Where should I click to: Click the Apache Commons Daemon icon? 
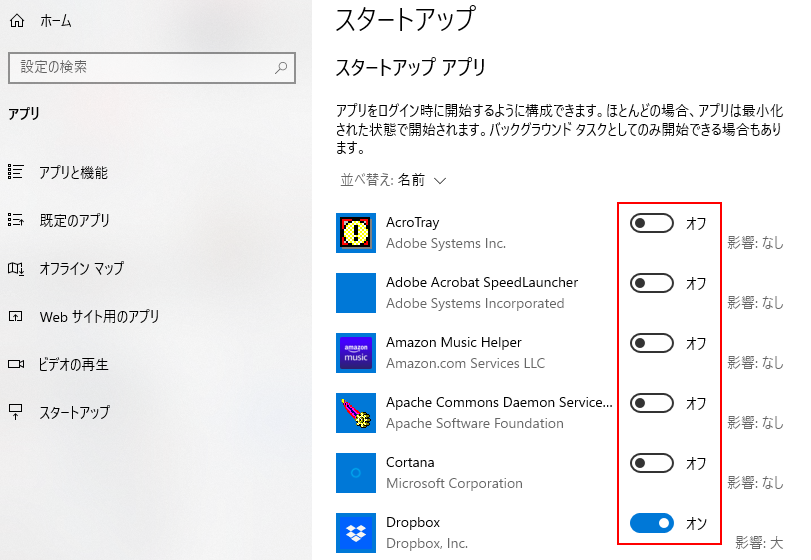(356, 412)
